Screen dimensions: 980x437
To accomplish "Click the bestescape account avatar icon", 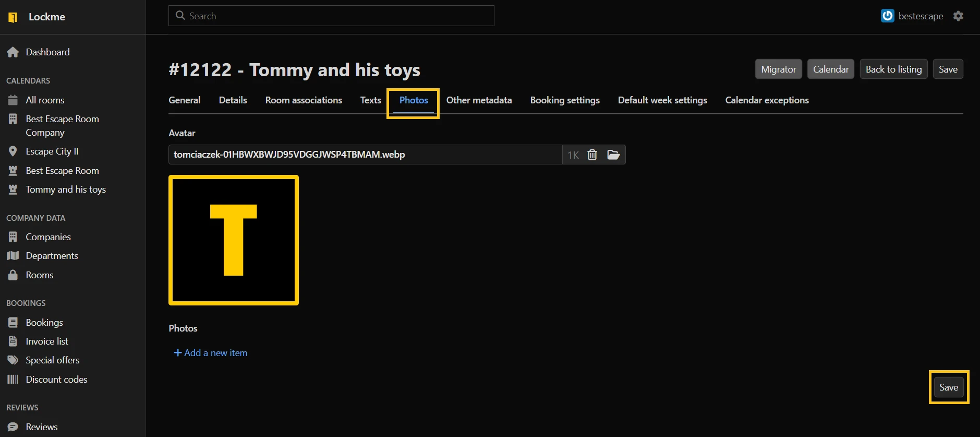I will coord(887,16).
